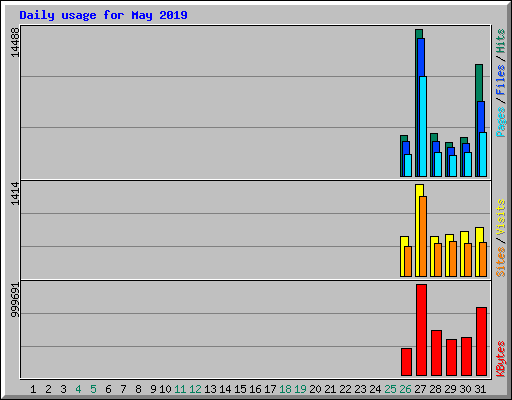512x400 pixels.
Task: Click green weekend day label 18
Action: tap(285, 389)
